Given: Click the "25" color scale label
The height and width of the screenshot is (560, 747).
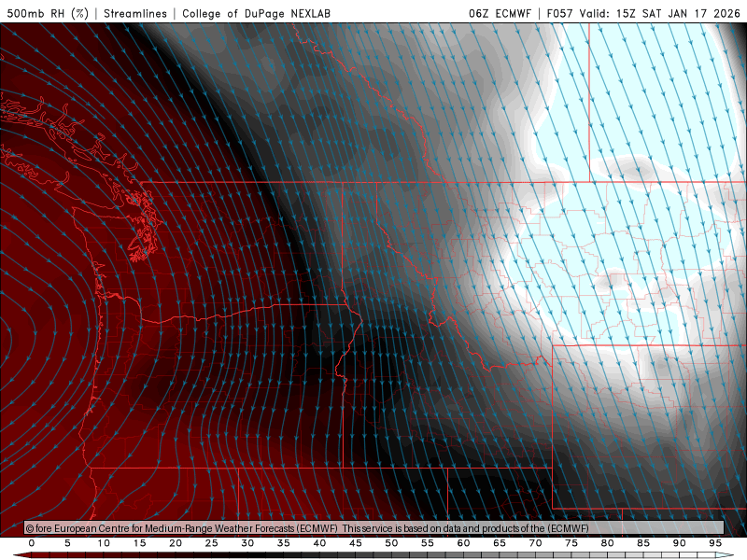Looking at the screenshot, I should coord(212,543).
